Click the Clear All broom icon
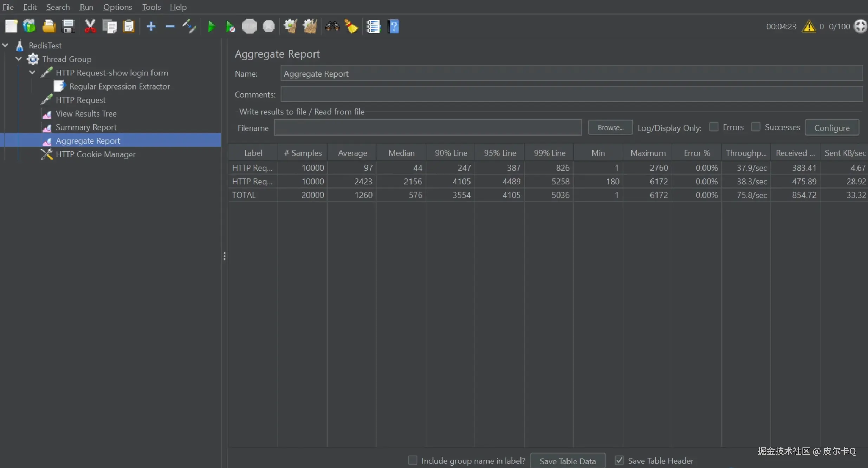Viewport: 868px width, 468px height. pos(310,26)
